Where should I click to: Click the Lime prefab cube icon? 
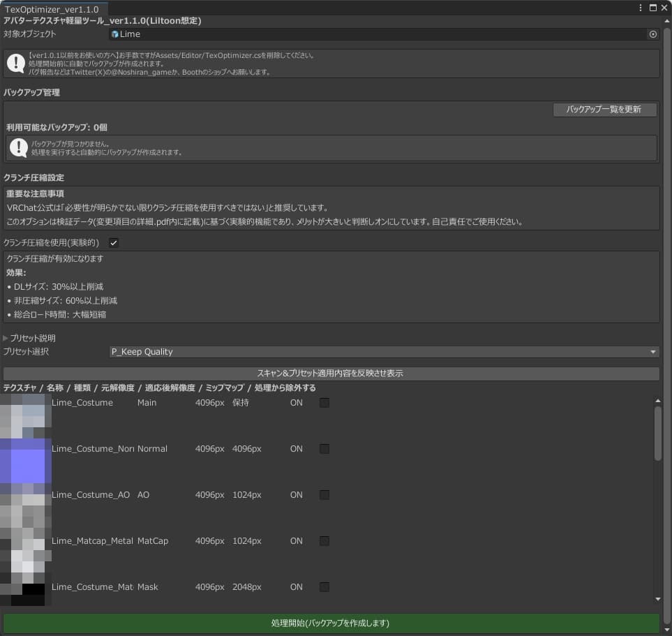tap(114, 34)
